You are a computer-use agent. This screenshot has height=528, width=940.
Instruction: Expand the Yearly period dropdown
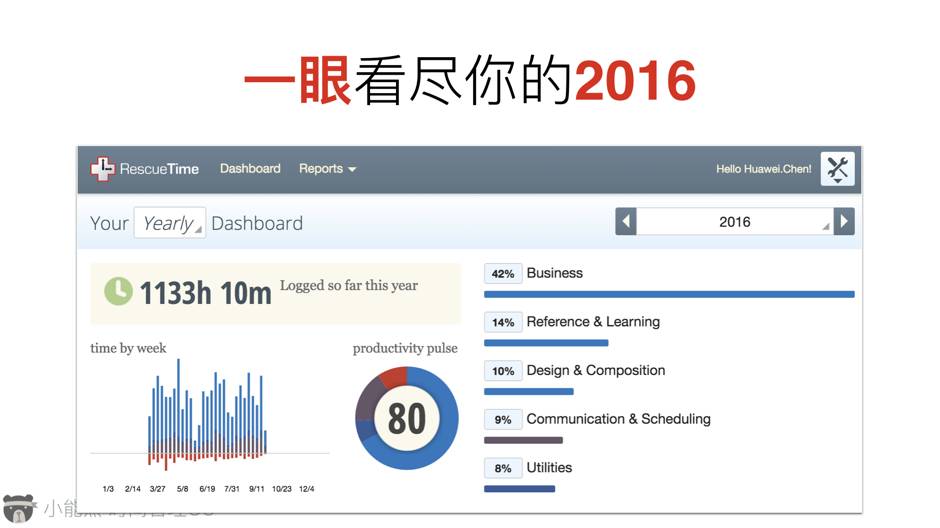pyautogui.click(x=169, y=223)
